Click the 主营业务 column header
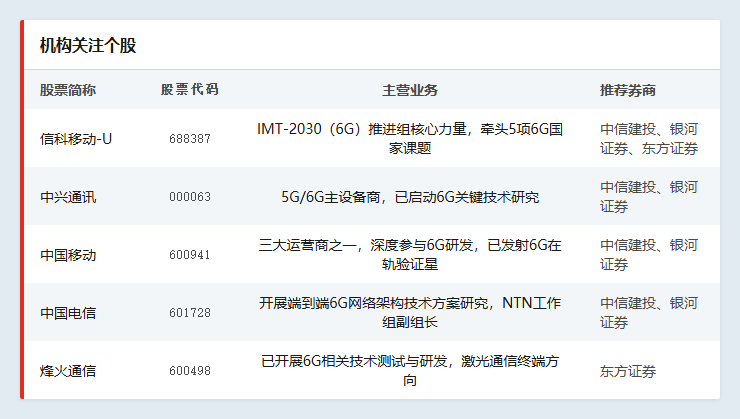 click(x=410, y=90)
